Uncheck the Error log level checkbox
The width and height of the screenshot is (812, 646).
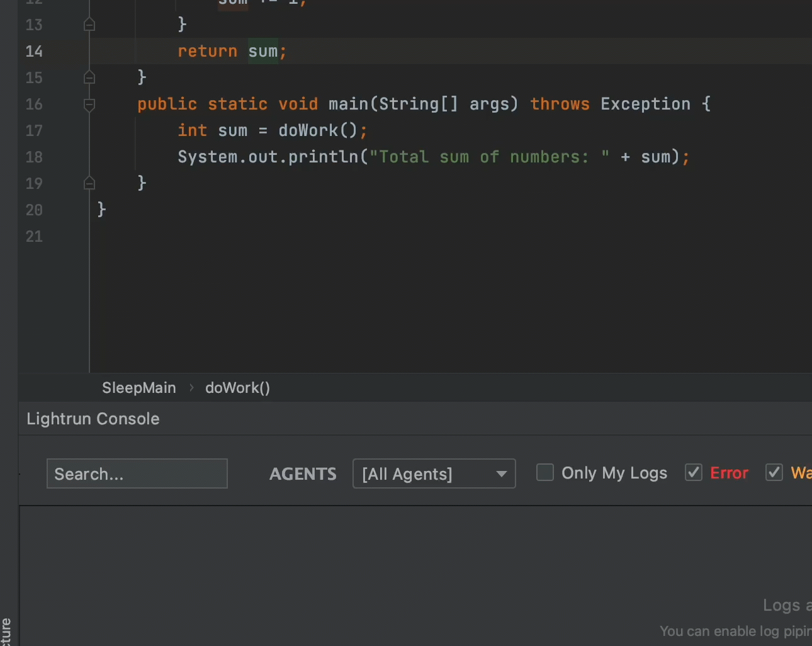694,472
